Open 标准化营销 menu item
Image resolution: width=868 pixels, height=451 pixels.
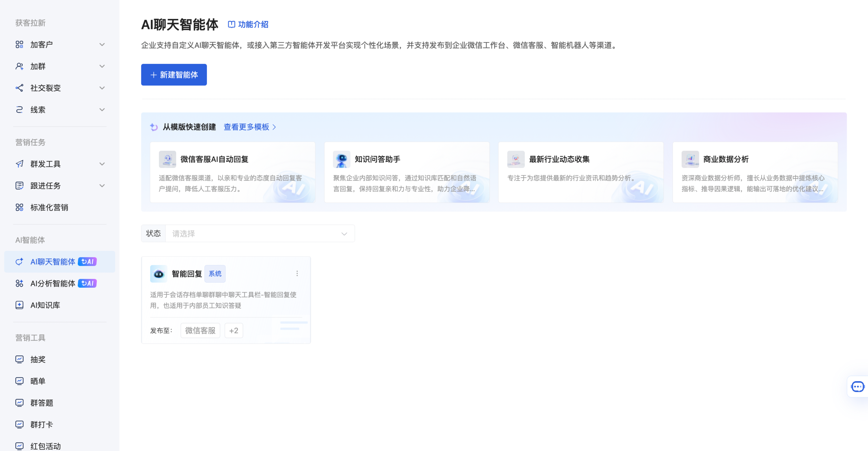click(x=60, y=208)
